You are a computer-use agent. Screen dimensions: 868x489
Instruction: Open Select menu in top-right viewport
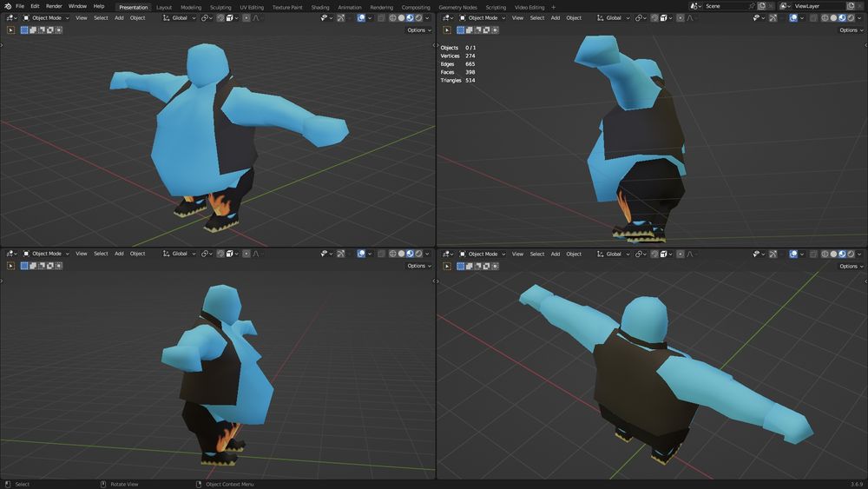(537, 18)
